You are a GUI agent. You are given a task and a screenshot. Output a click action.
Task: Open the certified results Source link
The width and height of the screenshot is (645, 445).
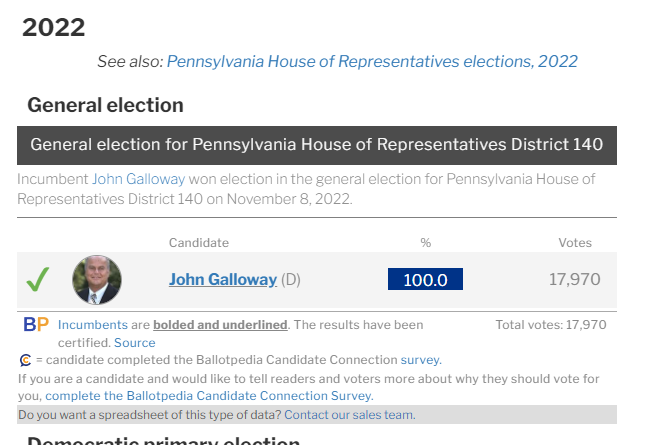point(135,343)
